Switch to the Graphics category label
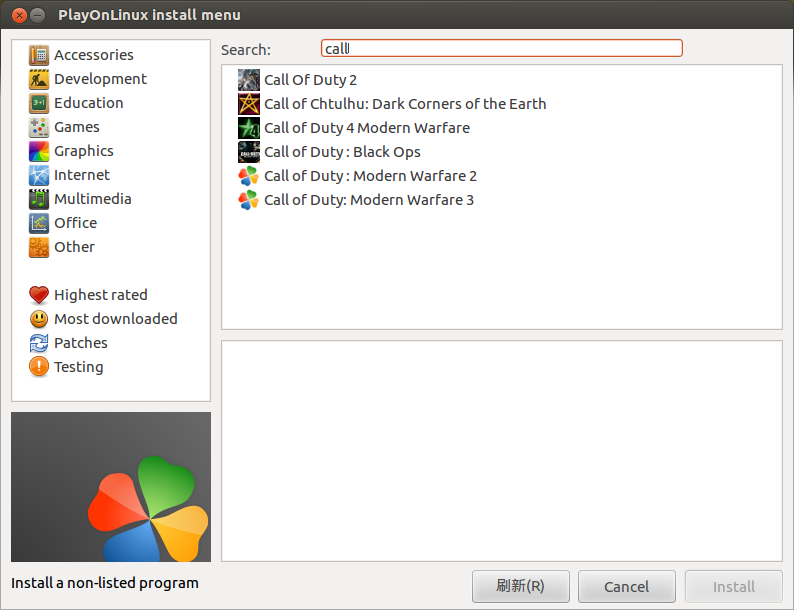794x610 pixels. pos(84,151)
